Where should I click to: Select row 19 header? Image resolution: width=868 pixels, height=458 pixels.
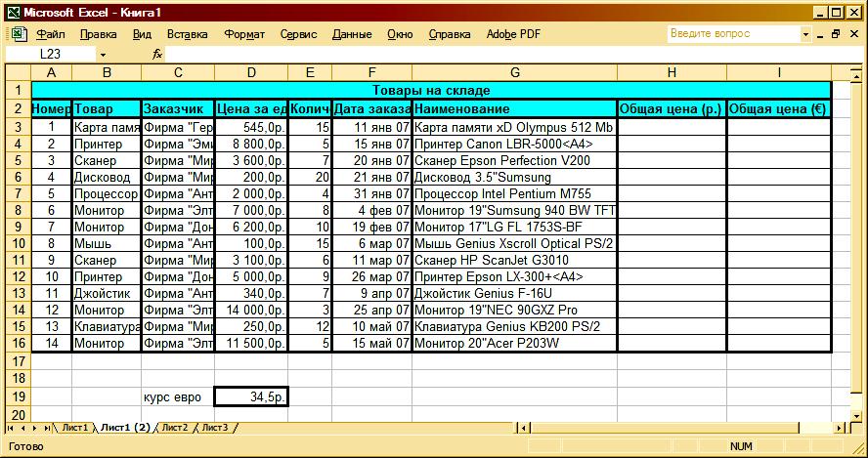pyautogui.click(x=19, y=397)
